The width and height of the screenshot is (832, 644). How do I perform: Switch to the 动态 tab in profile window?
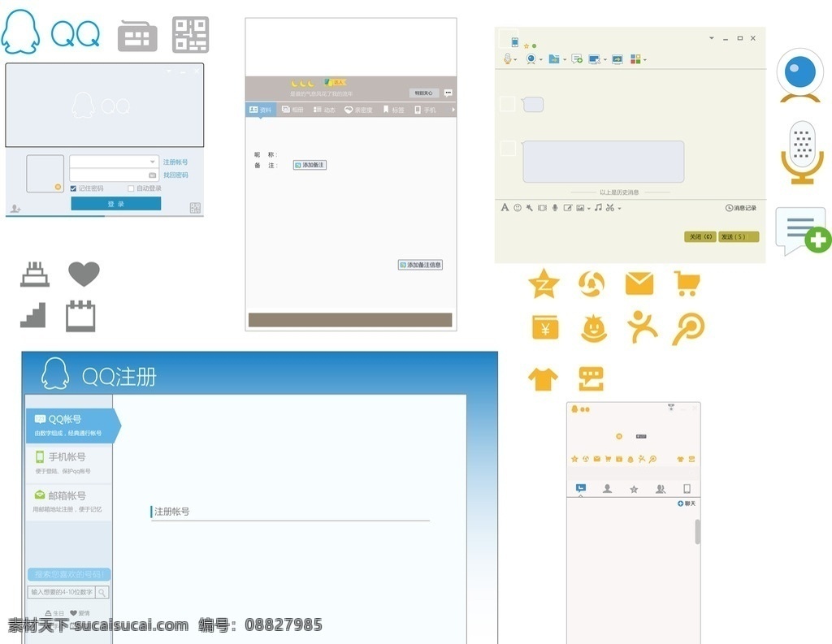pyautogui.click(x=324, y=110)
